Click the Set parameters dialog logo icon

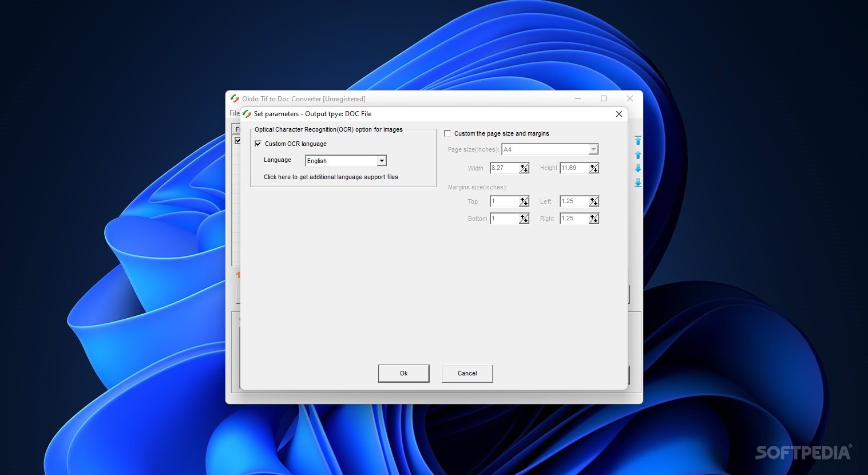[247, 114]
